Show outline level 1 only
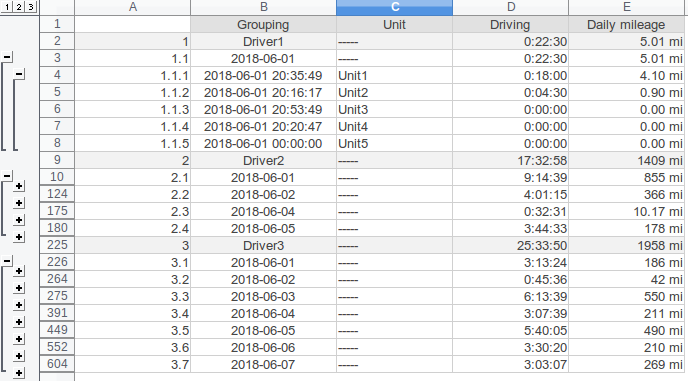The height and width of the screenshot is (381, 688). point(7,7)
